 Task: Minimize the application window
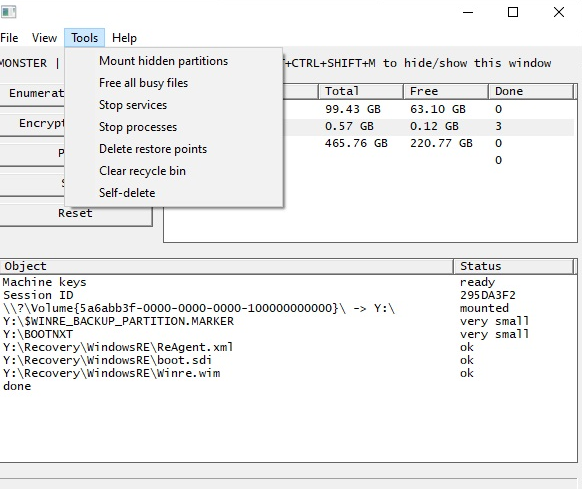[x=468, y=12]
